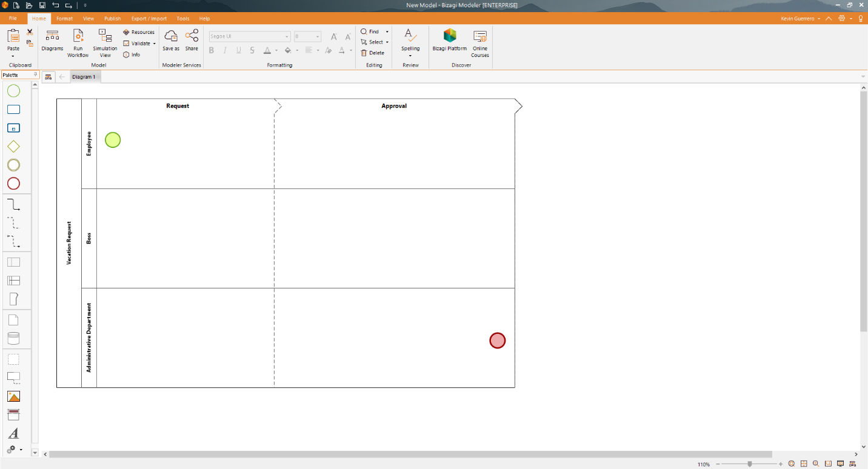Click the lightbulb help icon
The image size is (868, 469).
coord(861,19)
